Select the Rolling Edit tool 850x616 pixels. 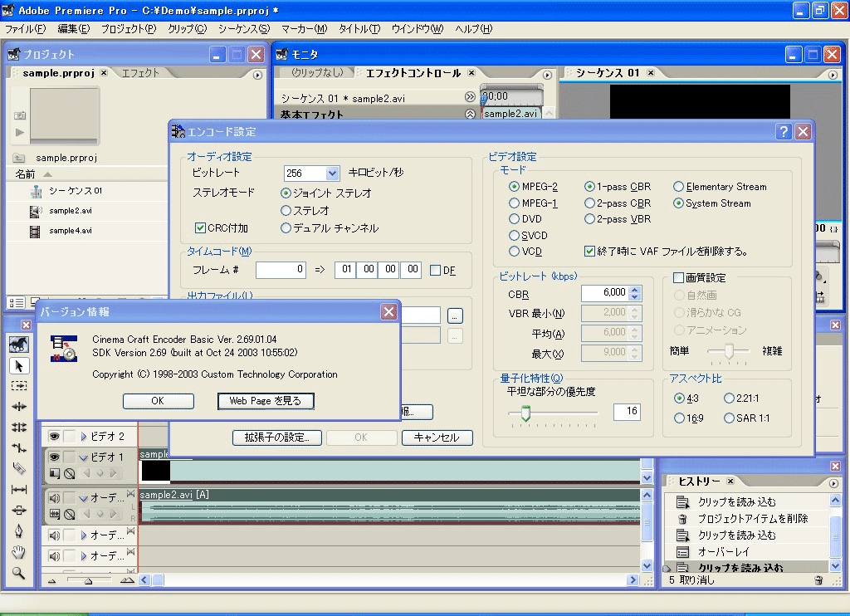pos(19,428)
